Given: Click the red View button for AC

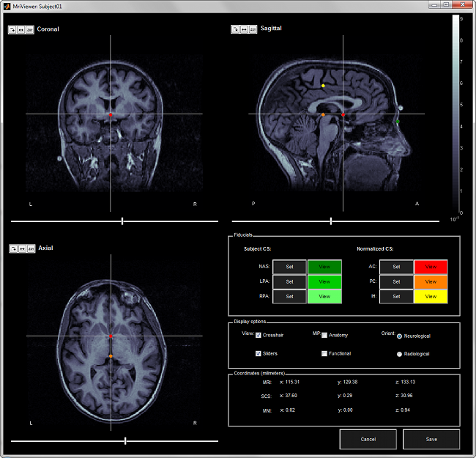Looking at the screenshot, I should click(x=431, y=267).
